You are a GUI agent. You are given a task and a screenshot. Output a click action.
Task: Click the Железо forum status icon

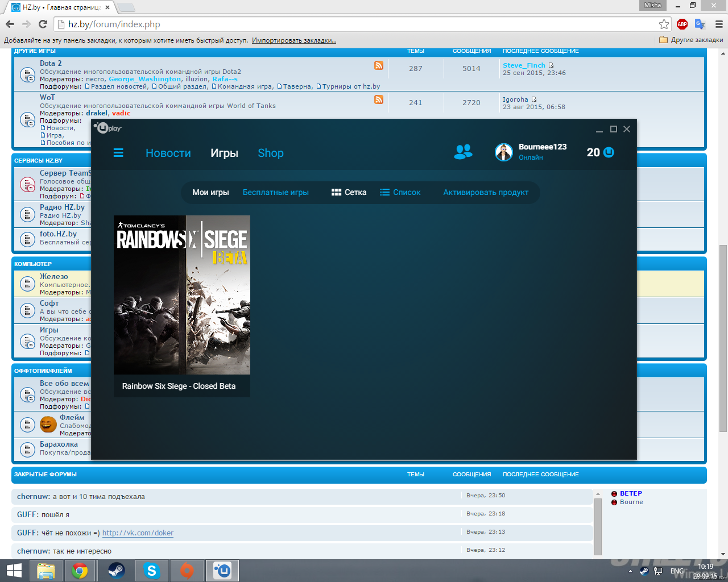click(27, 284)
